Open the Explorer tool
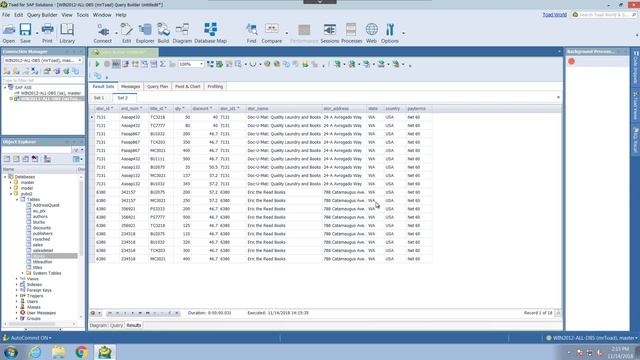The width and height of the screenshot is (640, 360). click(x=145, y=33)
